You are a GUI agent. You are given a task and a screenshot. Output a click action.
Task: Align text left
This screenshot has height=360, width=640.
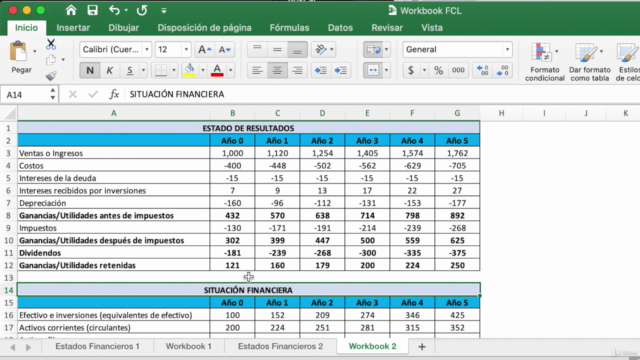pyautogui.click(x=257, y=70)
